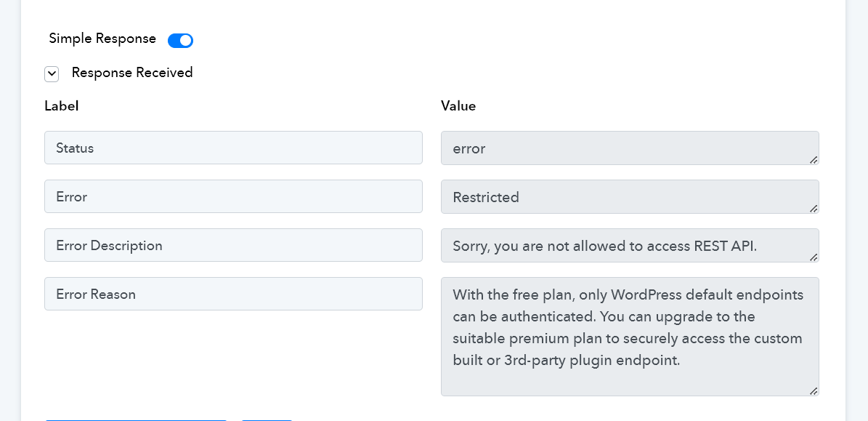Click the Value column heading
The width and height of the screenshot is (868, 421).
pyautogui.click(x=458, y=106)
